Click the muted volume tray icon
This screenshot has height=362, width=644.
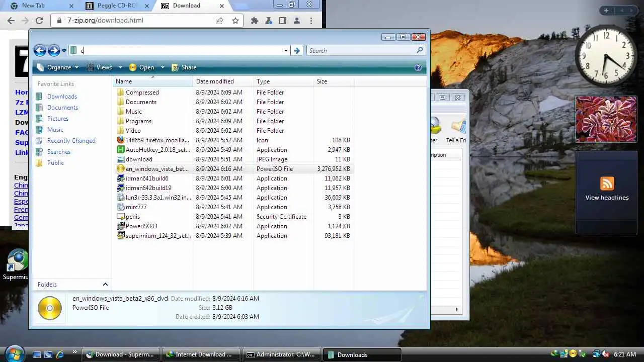tap(605, 354)
